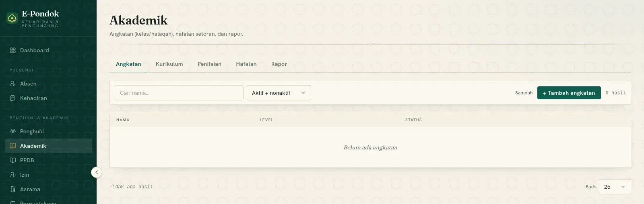The width and height of the screenshot is (644, 204).
Task: Select the Absen person icon
Action: (13, 84)
